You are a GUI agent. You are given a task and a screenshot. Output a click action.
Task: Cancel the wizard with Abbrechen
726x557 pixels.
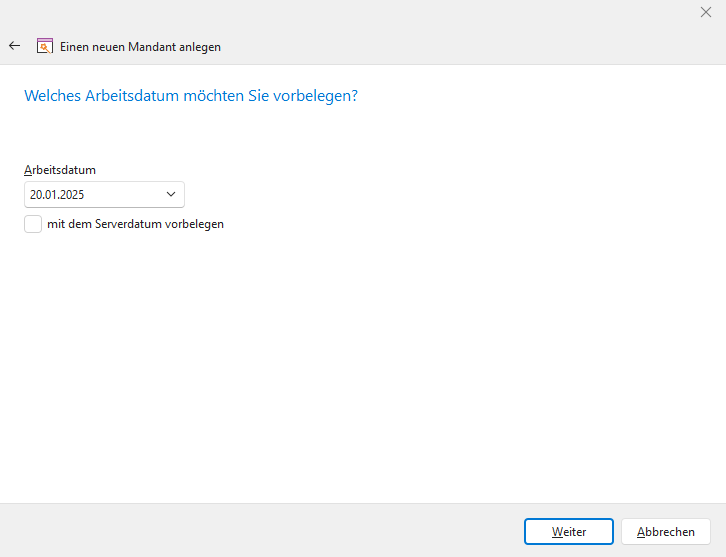click(x=665, y=531)
